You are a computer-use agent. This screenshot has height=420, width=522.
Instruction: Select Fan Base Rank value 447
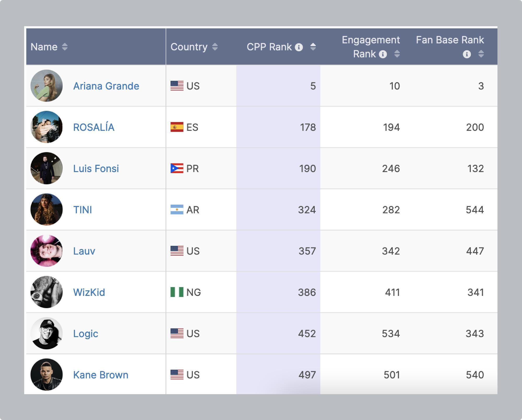[x=475, y=251]
